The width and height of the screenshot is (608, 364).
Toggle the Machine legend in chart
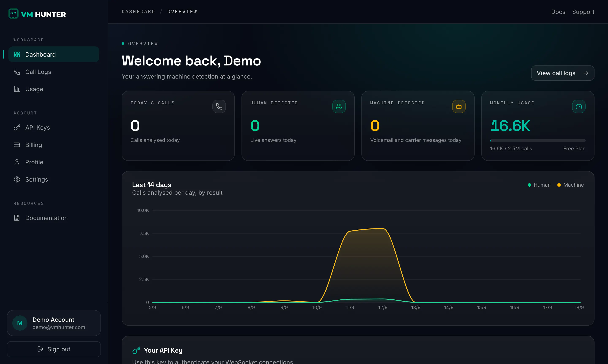point(570,185)
